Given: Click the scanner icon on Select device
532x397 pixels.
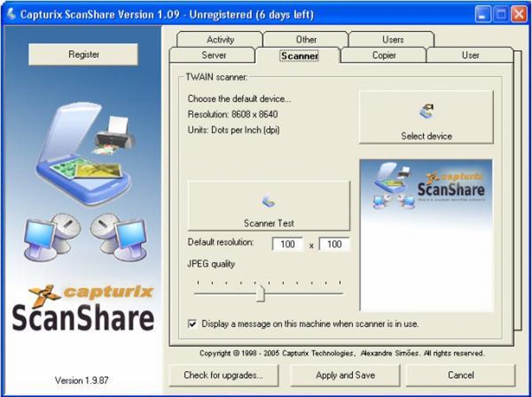Looking at the screenshot, I should [427, 111].
